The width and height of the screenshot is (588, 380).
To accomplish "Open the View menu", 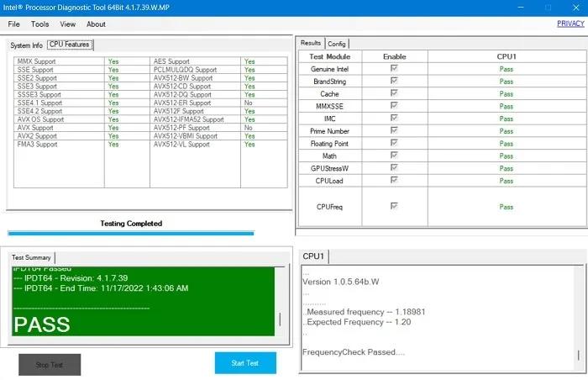I will 68,24.
